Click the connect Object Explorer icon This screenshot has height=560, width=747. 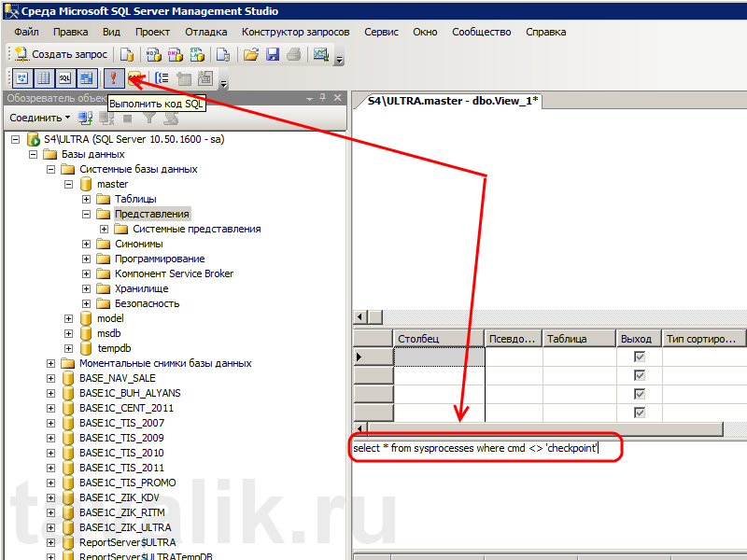tap(85, 118)
